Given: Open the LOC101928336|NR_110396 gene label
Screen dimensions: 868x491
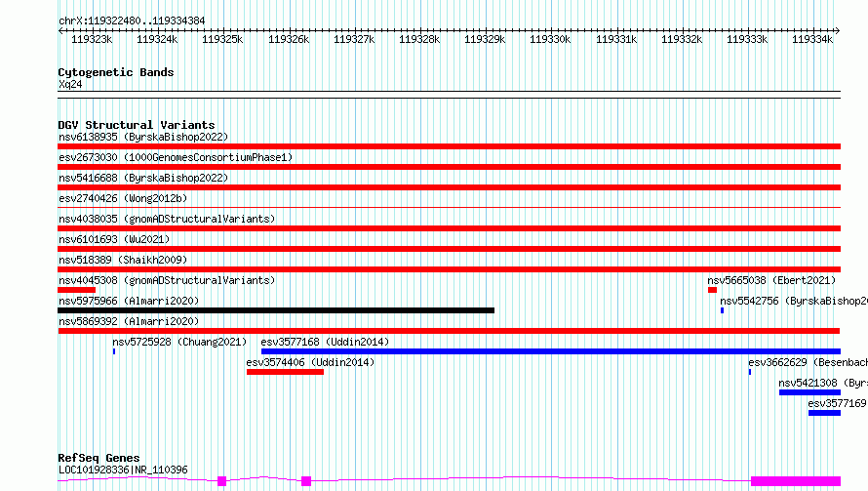Looking at the screenshot, I should point(123,470).
